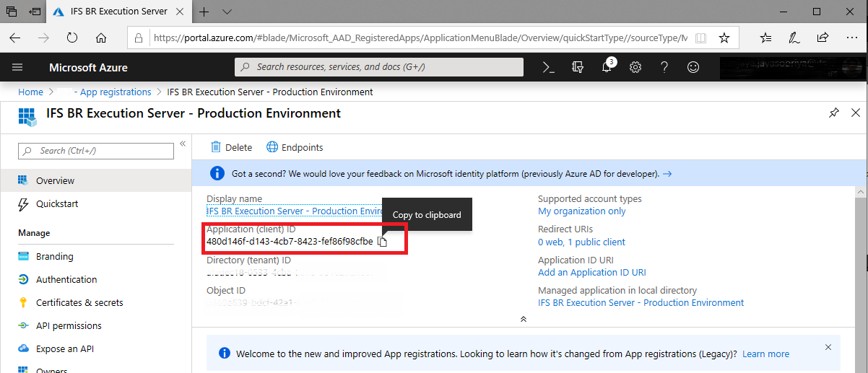Dismiss the welcome App registrations banner
The image size is (868, 373).
(x=828, y=347)
